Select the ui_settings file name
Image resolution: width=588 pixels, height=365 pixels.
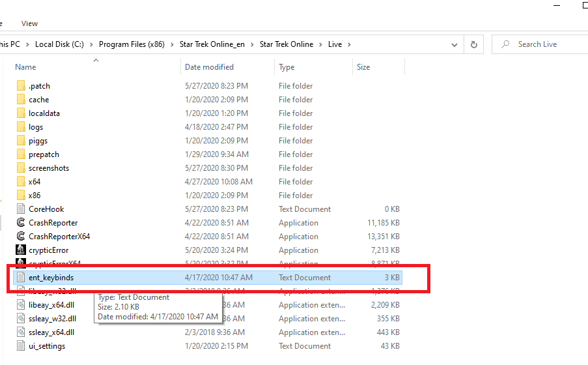click(47, 346)
